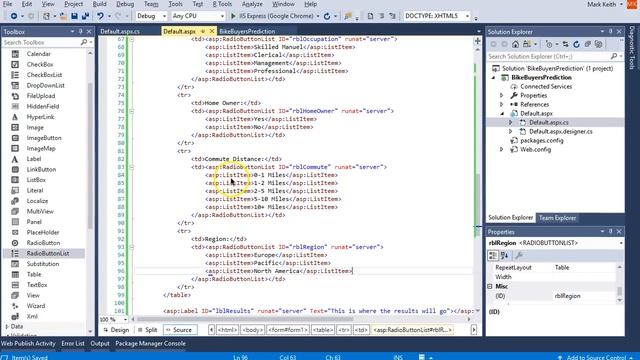The width and height of the screenshot is (640, 360).
Task: Select CheckBox control in Toolbox
Action: click(x=40, y=64)
